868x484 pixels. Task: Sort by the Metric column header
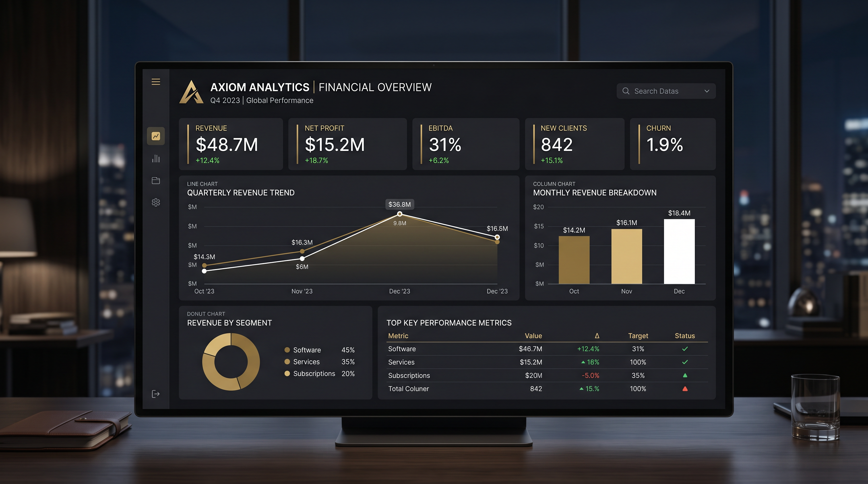[398, 336]
